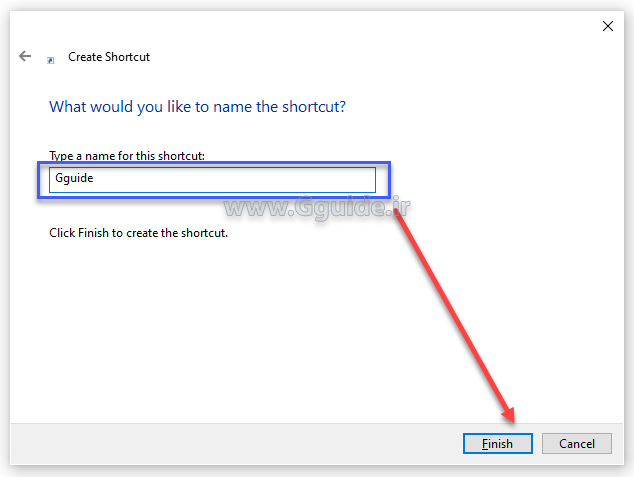
Task: Click the gray footer bar left of Finish
Action: point(230,444)
